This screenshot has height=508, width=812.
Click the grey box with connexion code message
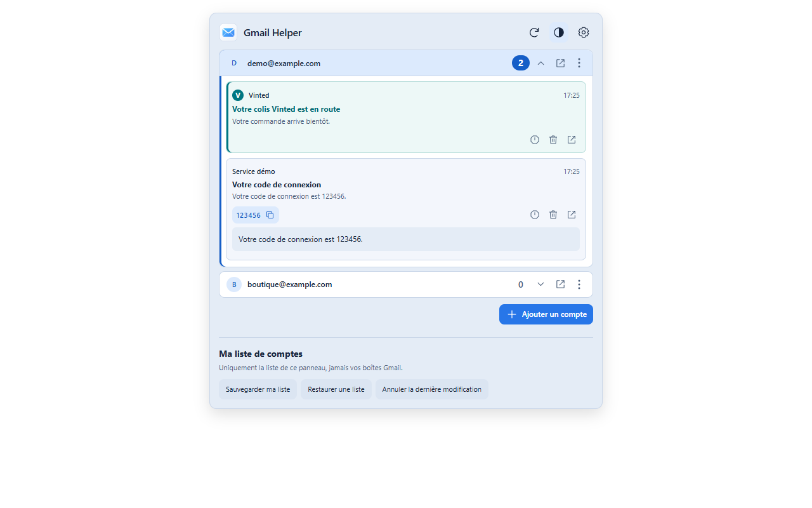pos(406,239)
